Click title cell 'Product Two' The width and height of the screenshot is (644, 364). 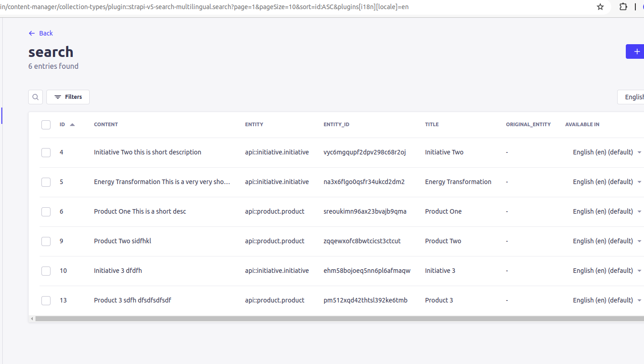coord(443,241)
